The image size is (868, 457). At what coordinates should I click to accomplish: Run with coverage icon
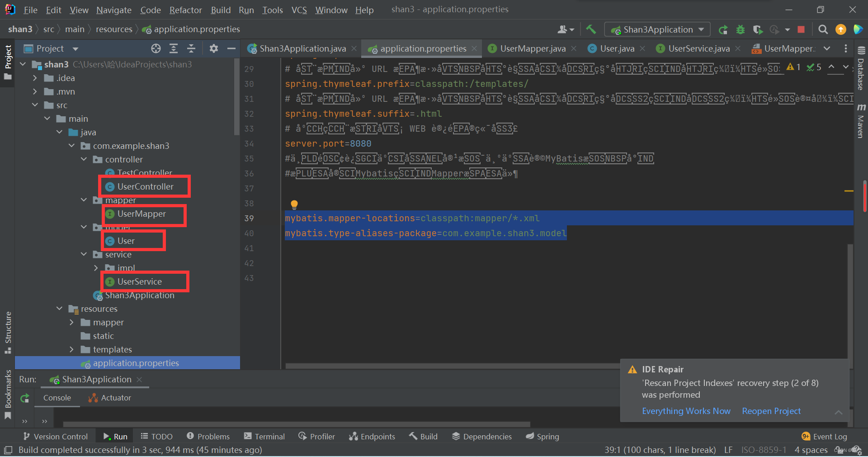point(758,29)
